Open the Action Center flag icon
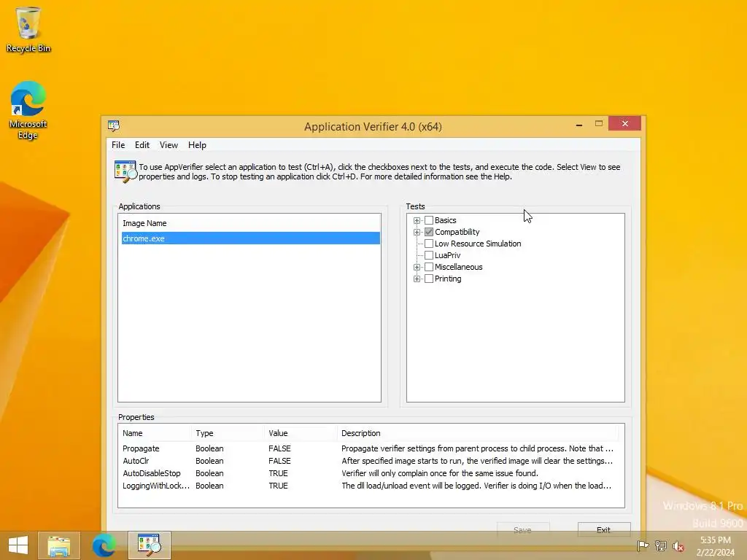The width and height of the screenshot is (747, 560). 643,545
